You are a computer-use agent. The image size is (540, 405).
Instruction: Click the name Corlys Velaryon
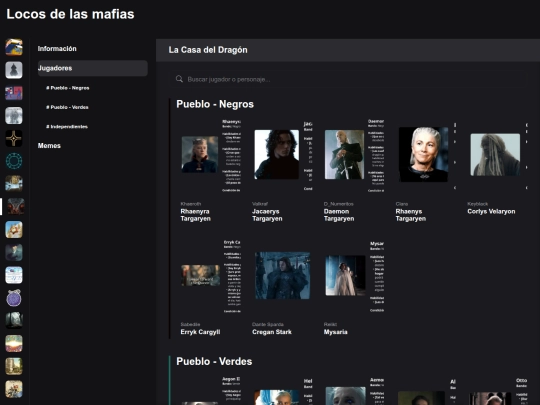(x=491, y=211)
